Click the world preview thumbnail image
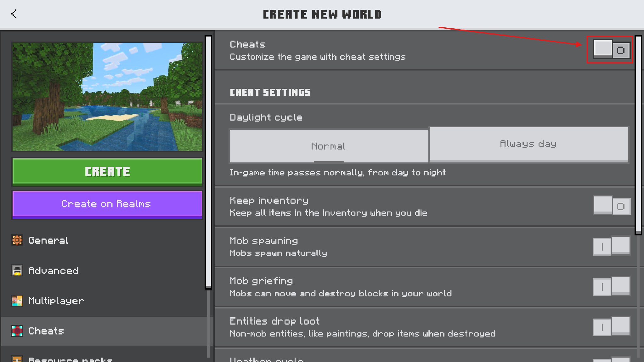The height and width of the screenshot is (362, 644). point(107,97)
